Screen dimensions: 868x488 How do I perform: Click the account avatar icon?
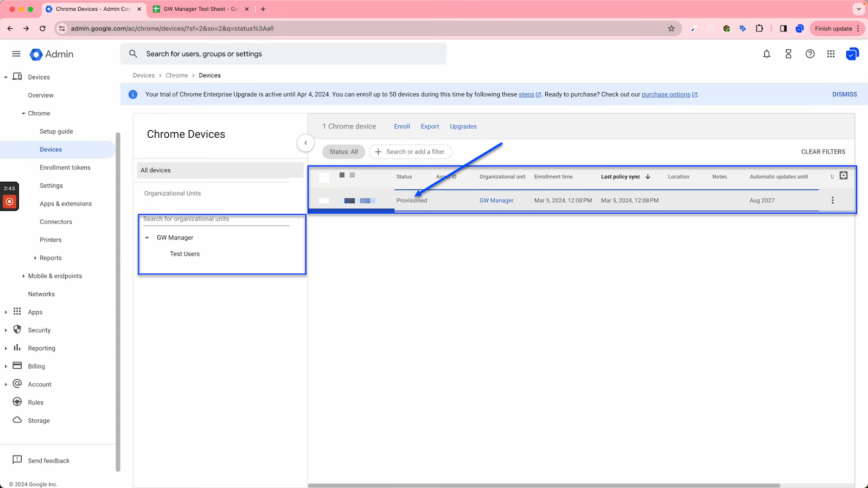[x=852, y=54]
